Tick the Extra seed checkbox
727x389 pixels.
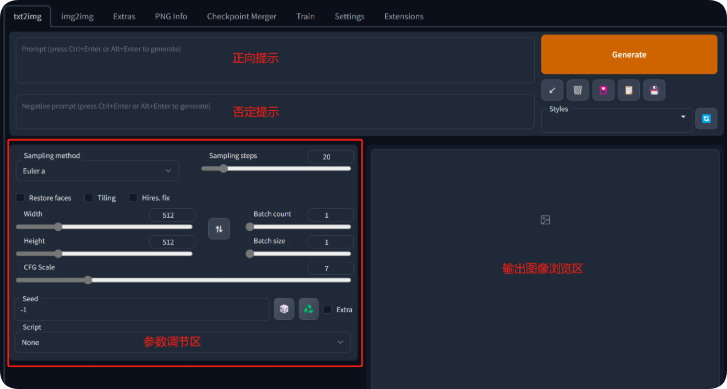[x=328, y=309]
